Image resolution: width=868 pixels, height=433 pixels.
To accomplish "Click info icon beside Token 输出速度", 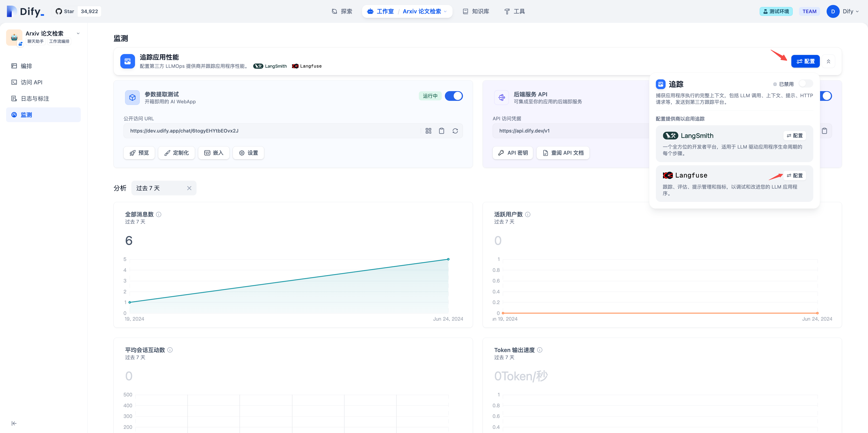I will tap(539, 350).
